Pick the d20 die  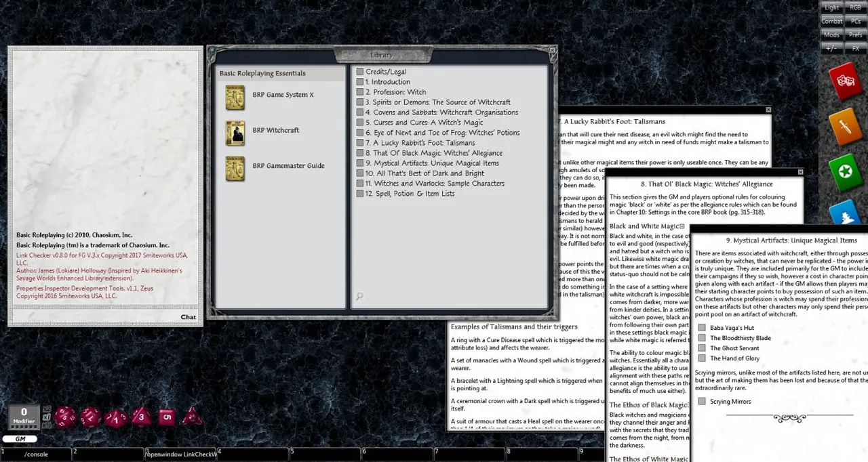tap(66, 417)
